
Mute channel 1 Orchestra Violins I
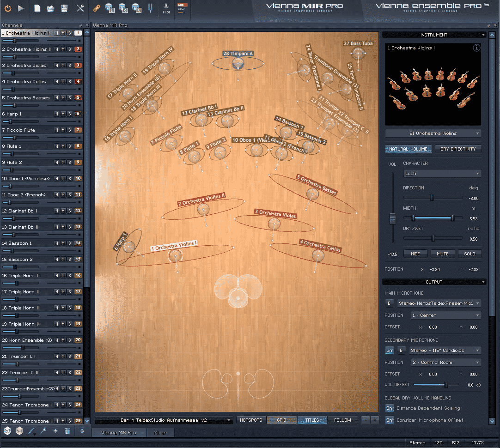[63, 33]
